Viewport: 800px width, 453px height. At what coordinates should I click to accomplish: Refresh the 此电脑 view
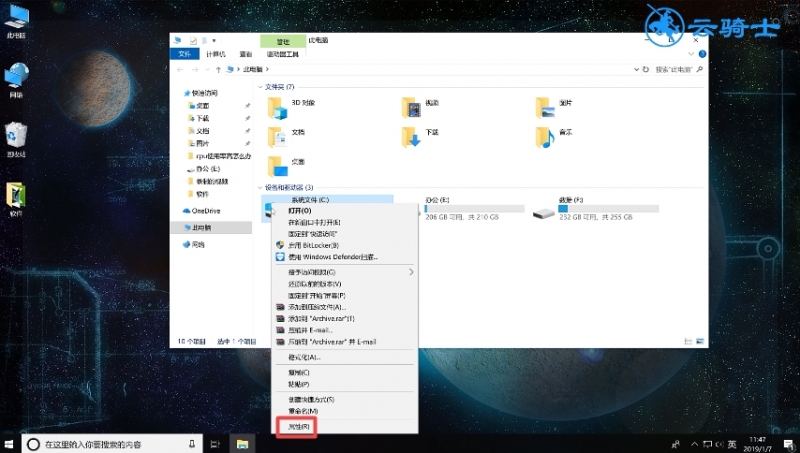646,69
